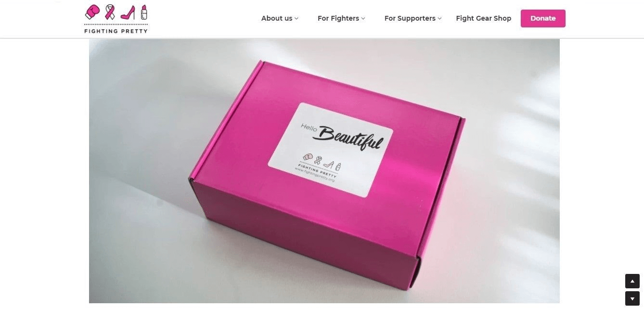Click the high heel shoe logo icon
644x309 pixels.
(128, 12)
